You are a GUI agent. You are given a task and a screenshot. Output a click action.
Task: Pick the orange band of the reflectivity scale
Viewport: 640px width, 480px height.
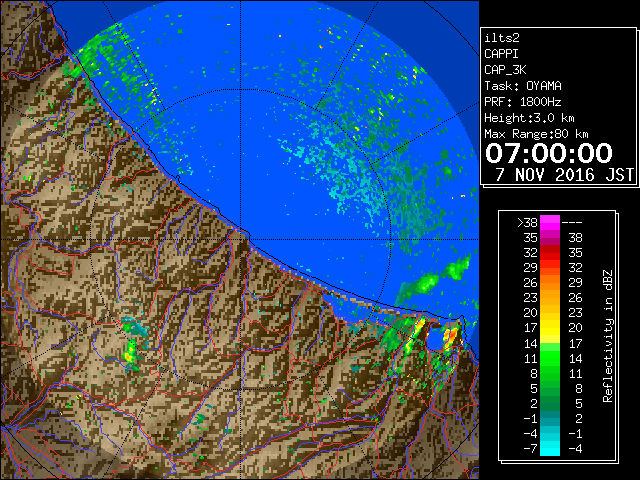(550, 283)
